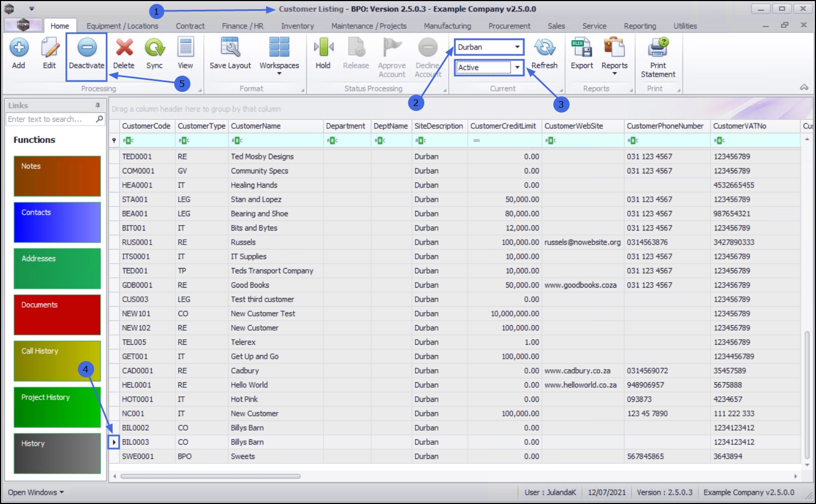Click the View icon in Processing
Viewport: 816px width, 504px height.
[186, 48]
